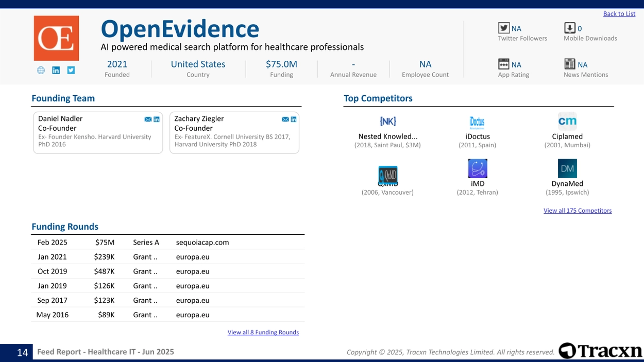The width and height of the screenshot is (644, 362).
Task: Open the OpenEvidence website globe icon
Action: (x=41, y=71)
